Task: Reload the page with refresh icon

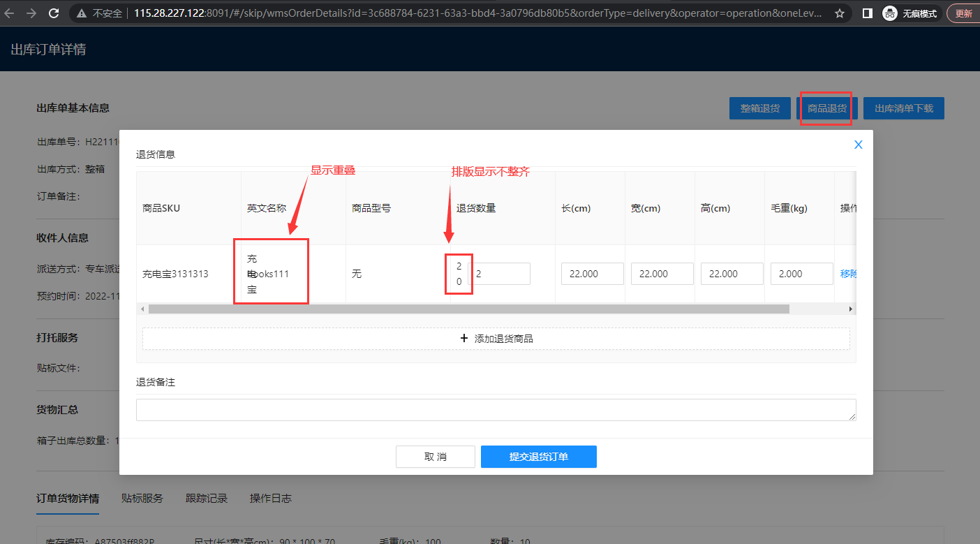Action: [x=54, y=13]
